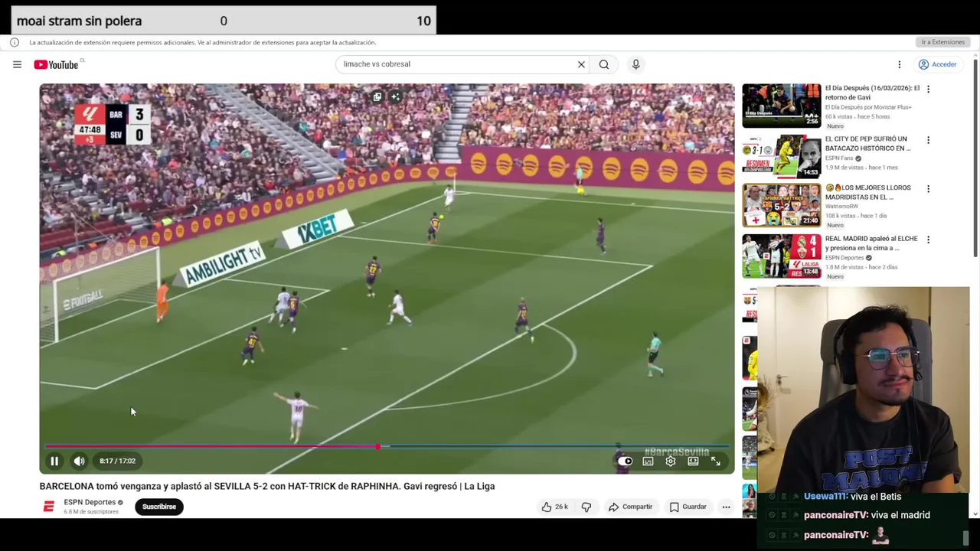Toggle subtitles with the captions icon
Viewport: 980px width, 551px height.
click(x=648, y=461)
